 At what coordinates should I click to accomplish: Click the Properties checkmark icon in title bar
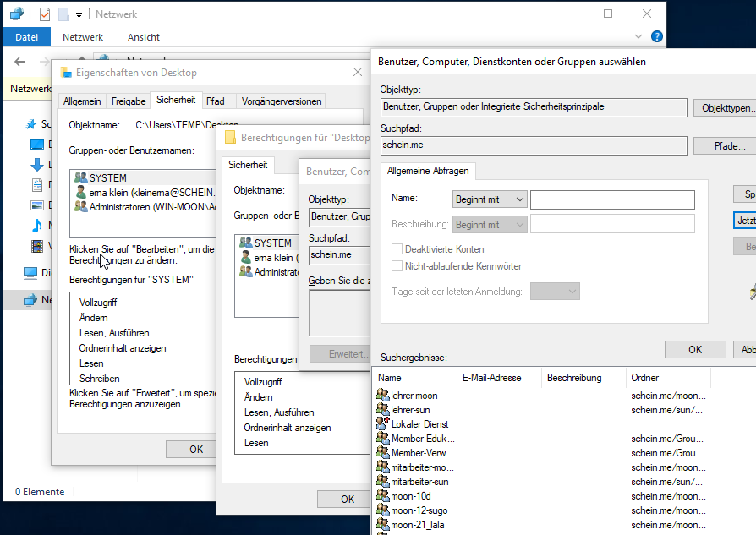[x=45, y=14]
